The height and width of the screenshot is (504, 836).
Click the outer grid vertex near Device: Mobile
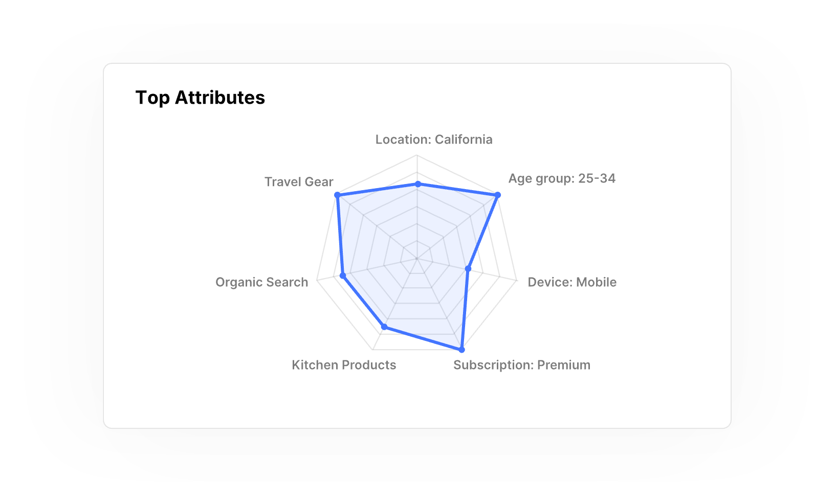pyautogui.click(x=517, y=280)
